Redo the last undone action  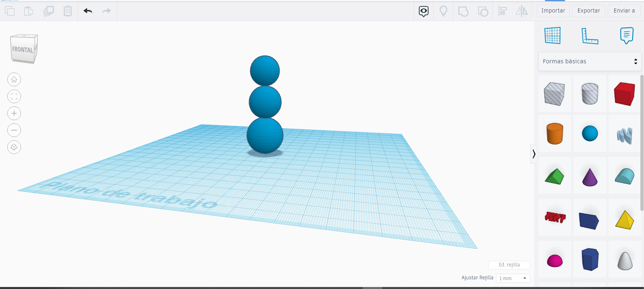(107, 11)
